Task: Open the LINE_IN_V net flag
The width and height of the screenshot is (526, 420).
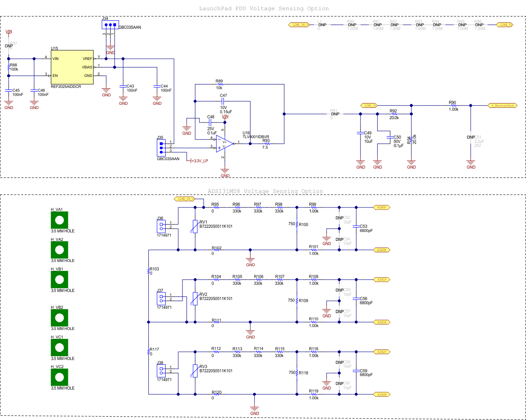Action: tap(298, 25)
